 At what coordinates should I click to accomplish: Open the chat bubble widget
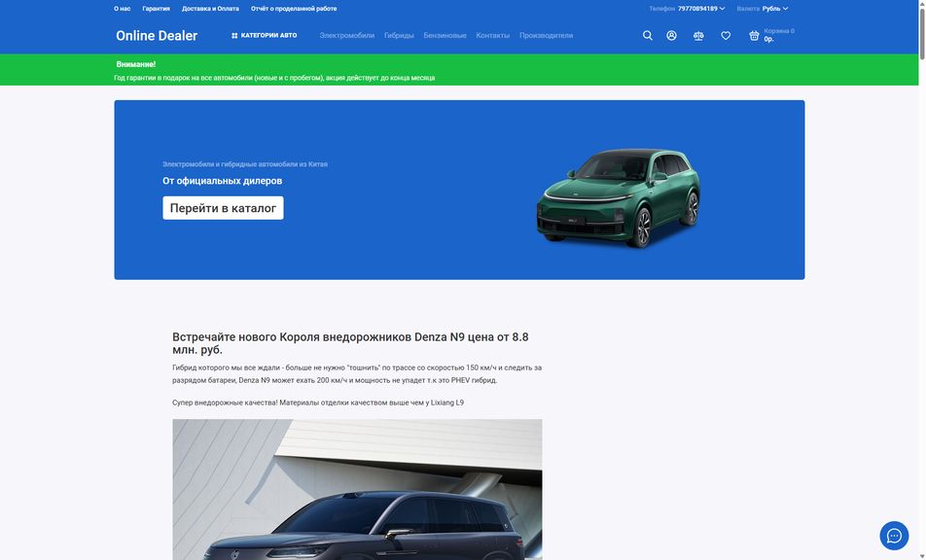pyautogui.click(x=894, y=536)
